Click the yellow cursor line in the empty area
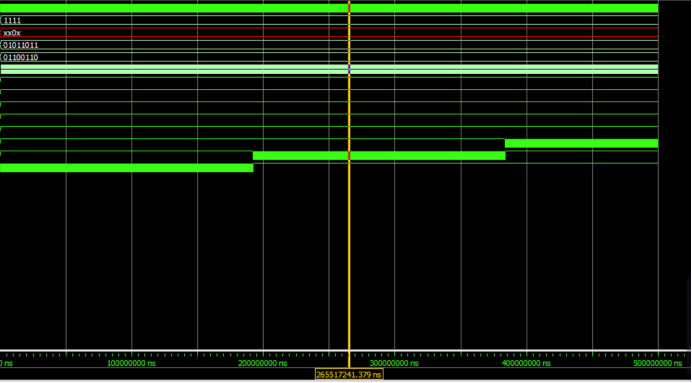This screenshot has height=383, width=692. tap(349, 260)
